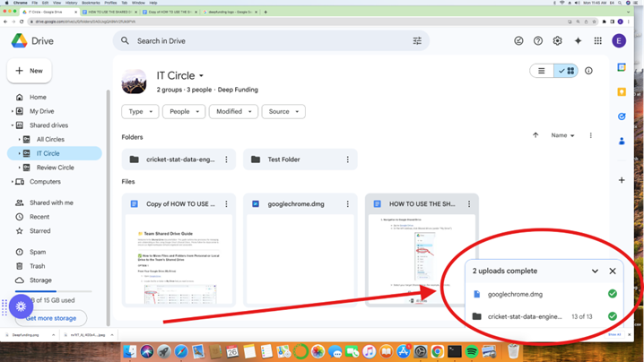The height and width of the screenshot is (362, 644).
Task: Open the Help question mark menu
Action: [x=538, y=41]
